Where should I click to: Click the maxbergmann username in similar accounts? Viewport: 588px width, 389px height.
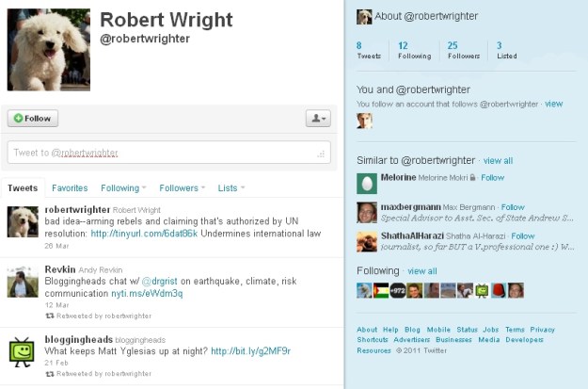coord(410,207)
